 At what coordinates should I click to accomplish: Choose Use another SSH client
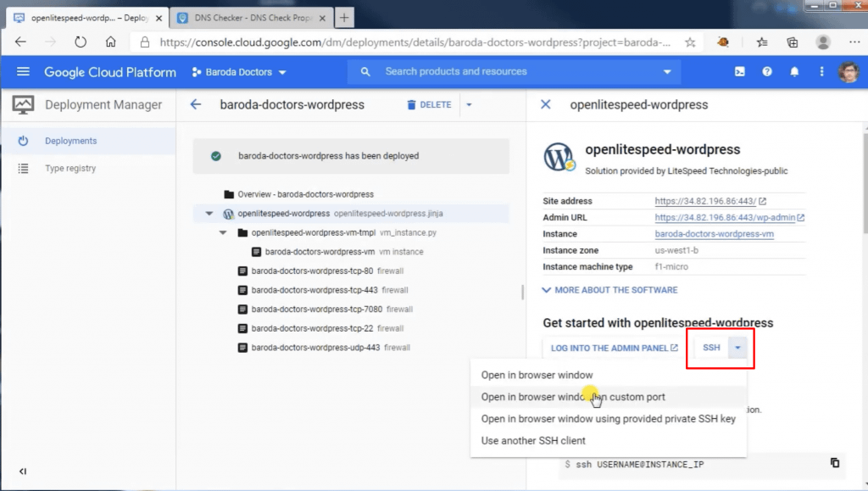pos(609,441)
